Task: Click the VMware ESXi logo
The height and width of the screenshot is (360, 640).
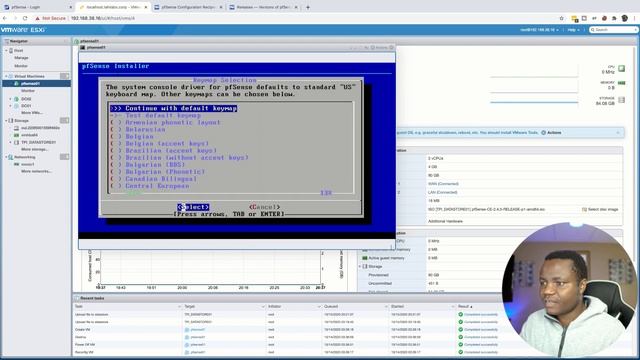Action: (23, 30)
